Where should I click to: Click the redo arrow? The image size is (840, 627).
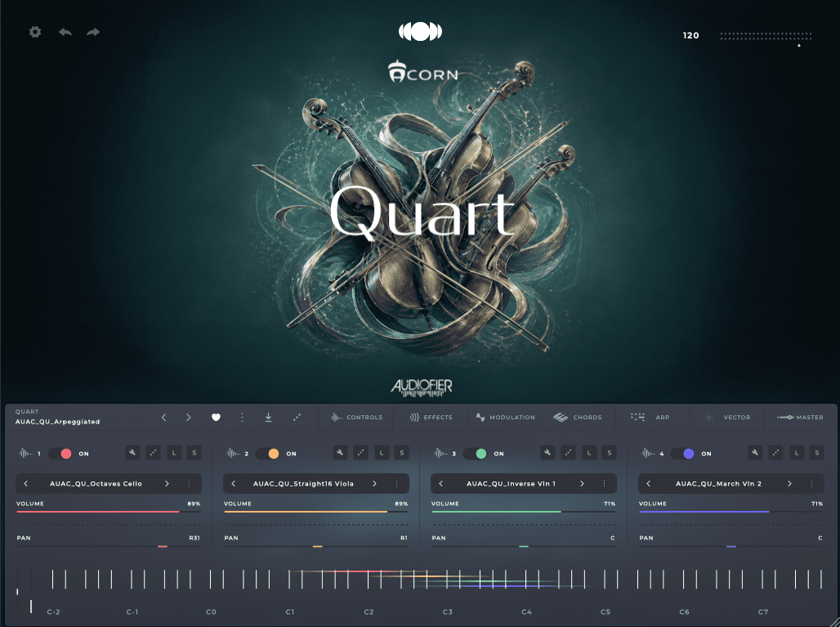click(x=93, y=32)
